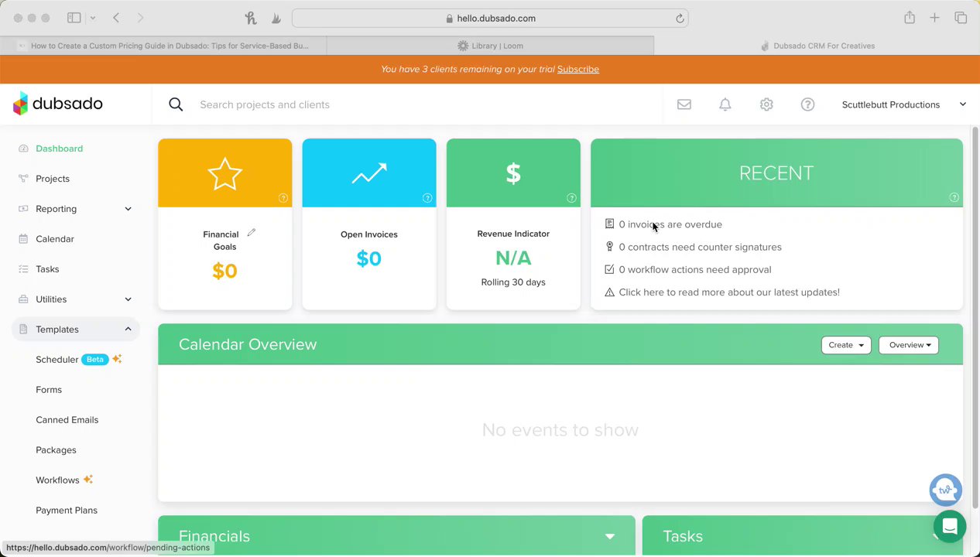Open the Scuttlebutt Productions account dropdown
The width and height of the screenshot is (980, 557).
tap(903, 104)
